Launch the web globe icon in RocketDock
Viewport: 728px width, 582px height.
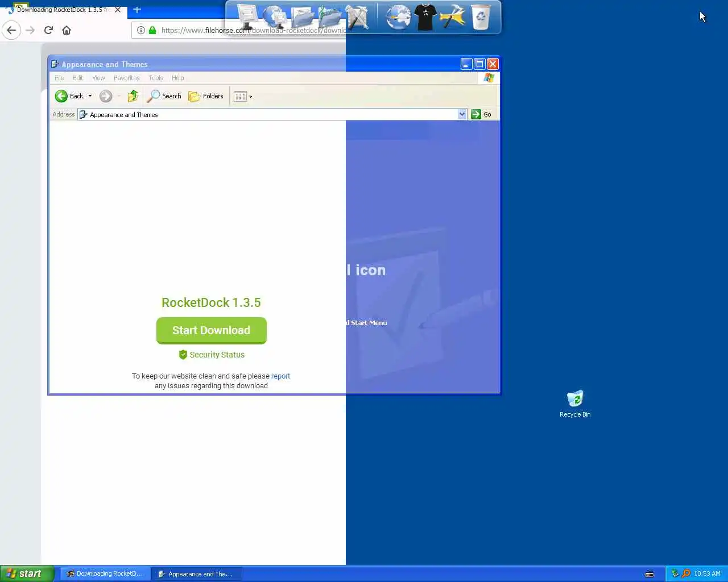pyautogui.click(x=398, y=17)
